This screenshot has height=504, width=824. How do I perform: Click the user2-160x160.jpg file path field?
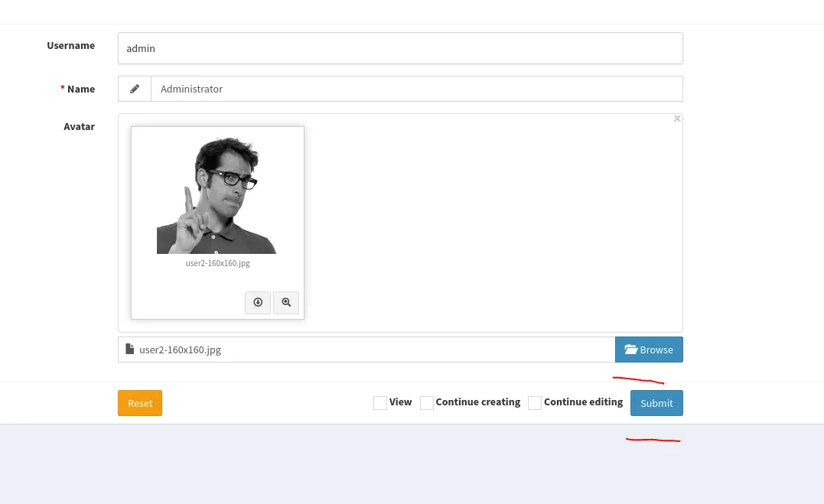click(x=366, y=350)
